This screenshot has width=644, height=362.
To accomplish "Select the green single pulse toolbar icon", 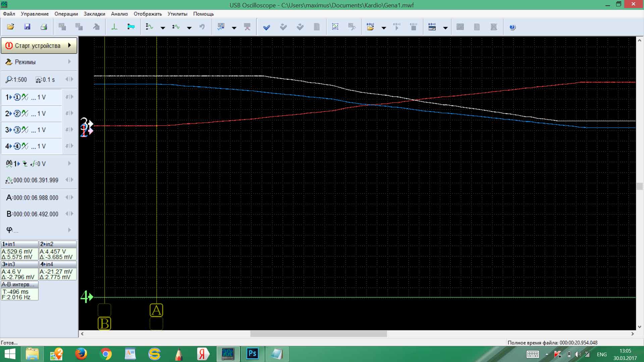I will click(x=114, y=27).
